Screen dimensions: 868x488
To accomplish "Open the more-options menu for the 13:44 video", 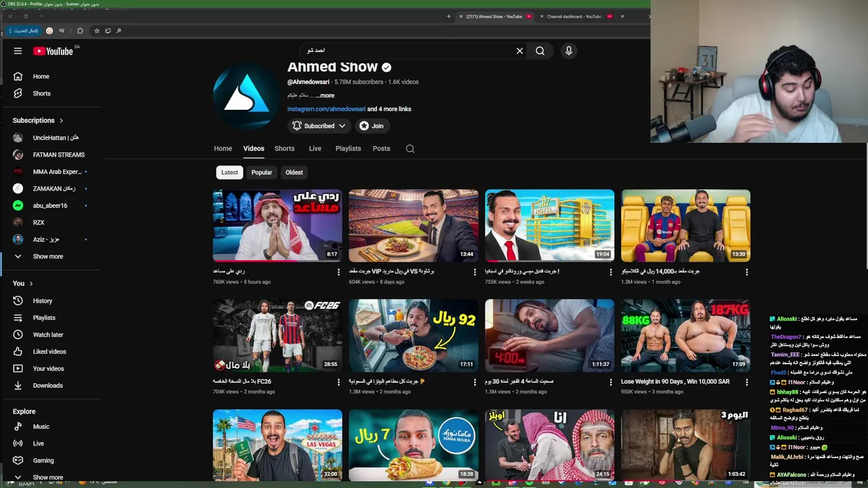I will (475, 272).
